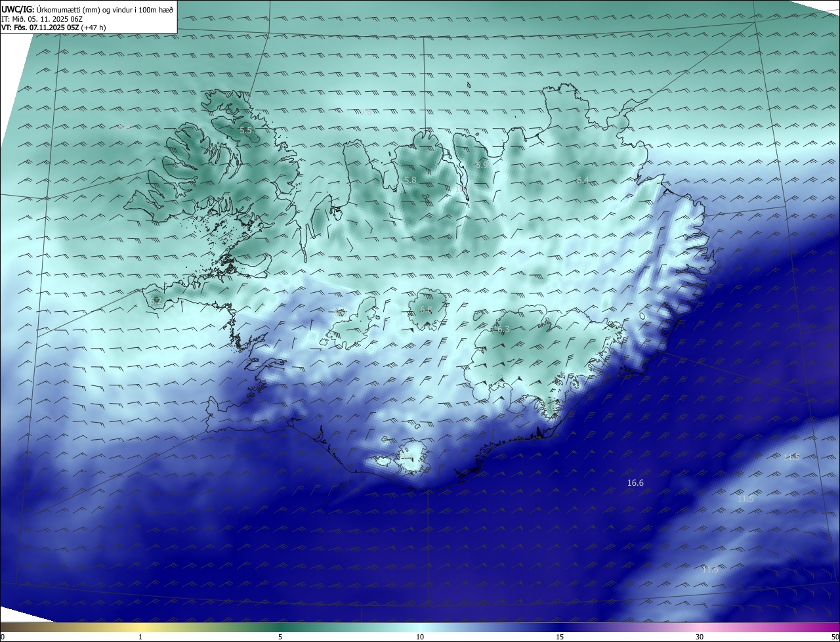Click the 50 tick on the color scale

[x=835, y=637]
